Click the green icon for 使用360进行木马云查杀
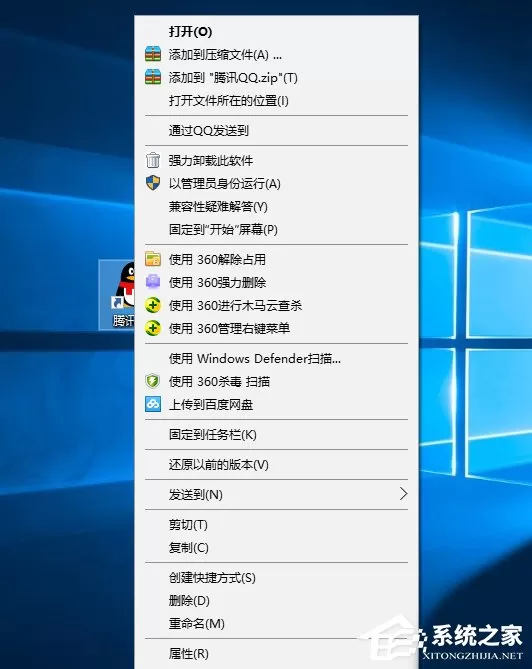532x669 pixels. pyautogui.click(x=153, y=305)
